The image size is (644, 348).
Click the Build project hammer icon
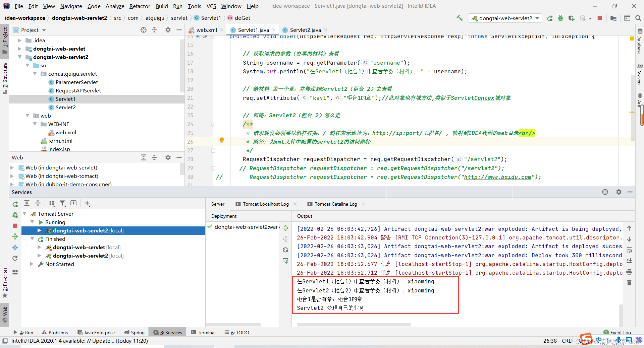[x=460, y=18]
